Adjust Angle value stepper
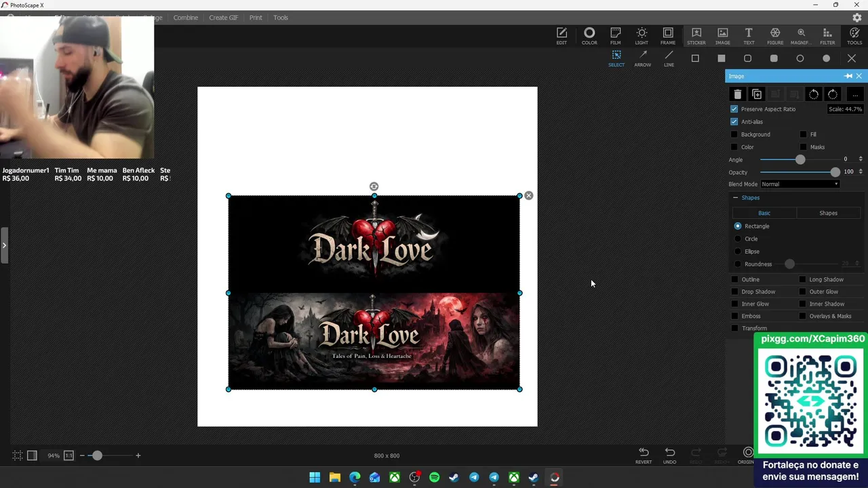This screenshot has height=488, width=868. click(x=861, y=159)
